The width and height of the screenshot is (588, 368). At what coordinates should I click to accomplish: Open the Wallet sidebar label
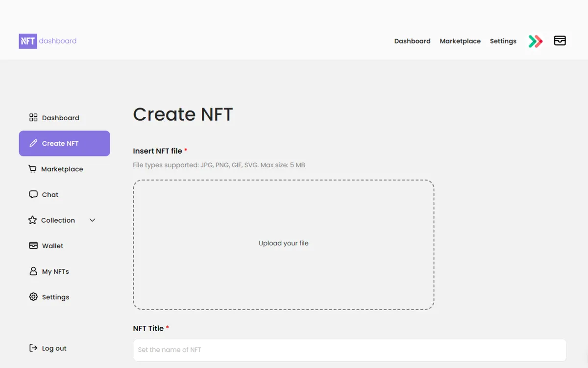coord(52,246)
